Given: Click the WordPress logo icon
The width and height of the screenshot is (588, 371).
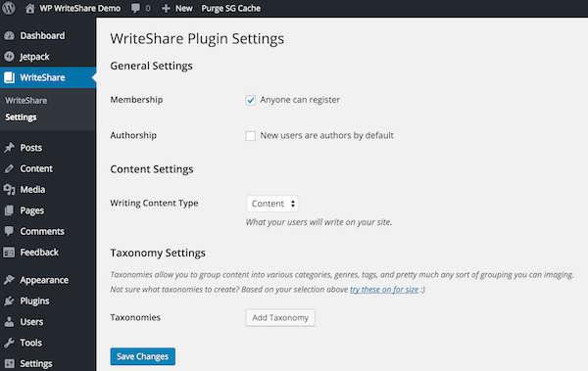Looking at the screenshot, I should 9,8.
